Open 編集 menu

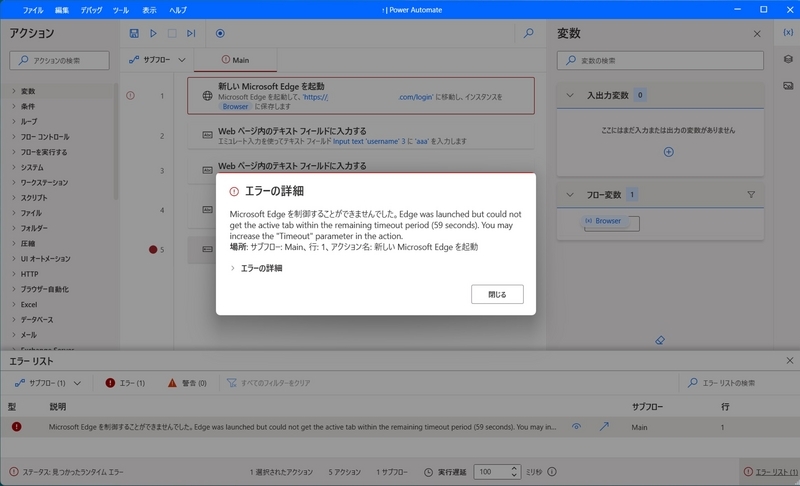coord(62,10)
